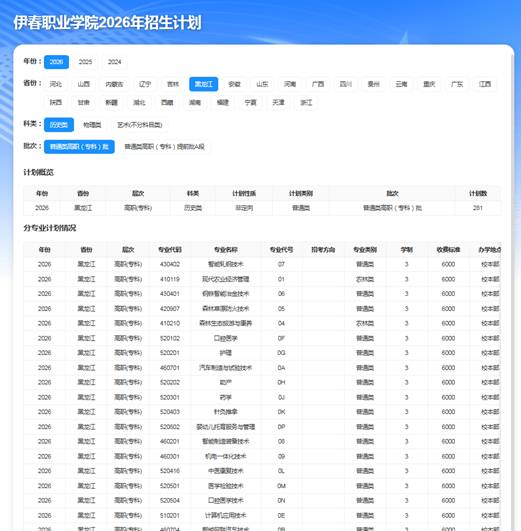
Task: Click 婴幼儿托育服务与管理 major name cell
Action: pos(226,427)
